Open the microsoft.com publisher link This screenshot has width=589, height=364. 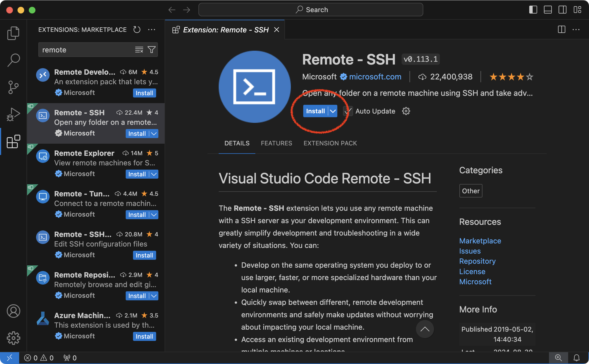coord(375,77)
